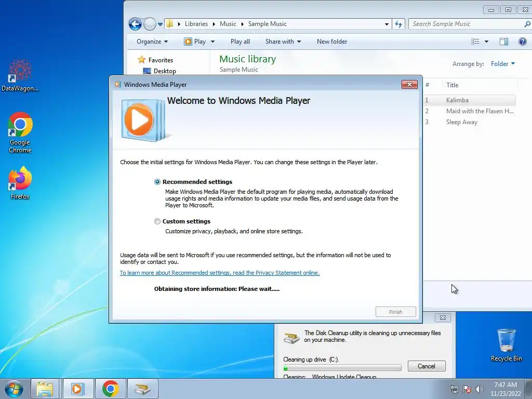Screen dimensions: 532x399
Task: Click the Windows Explorer taskbar icon
Action: tap(45, 389)
